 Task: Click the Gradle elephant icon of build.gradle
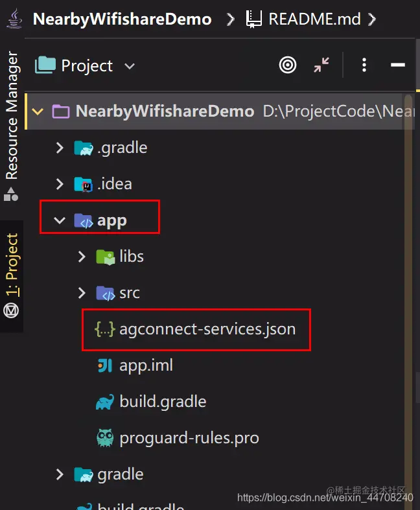click(x=105, y=402)
